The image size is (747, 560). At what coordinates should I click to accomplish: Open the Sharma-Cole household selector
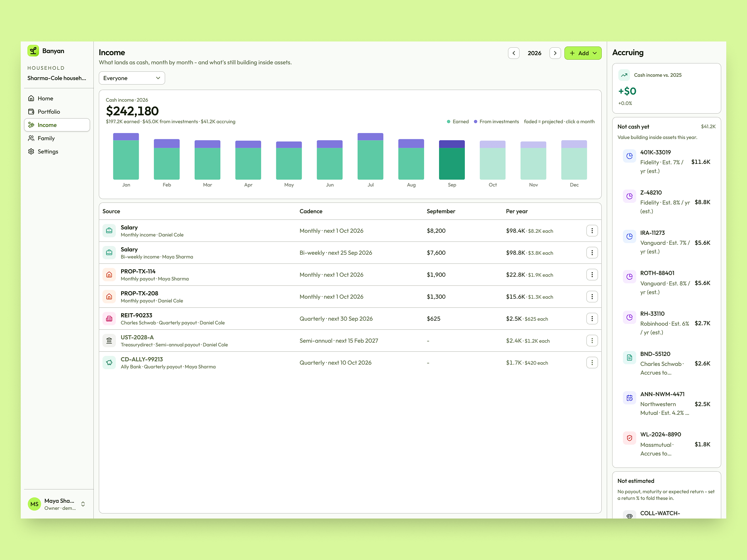click(57, 78)
